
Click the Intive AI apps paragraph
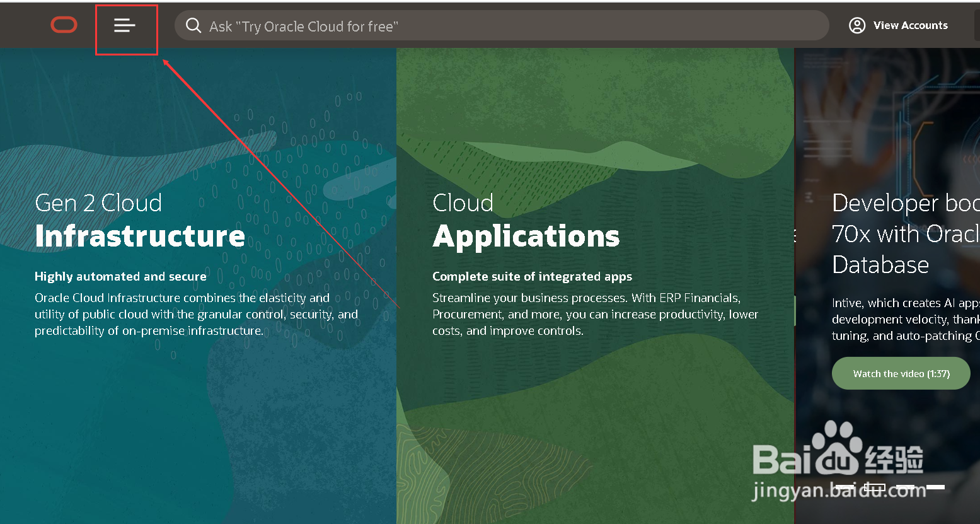[x=906, y=319]
